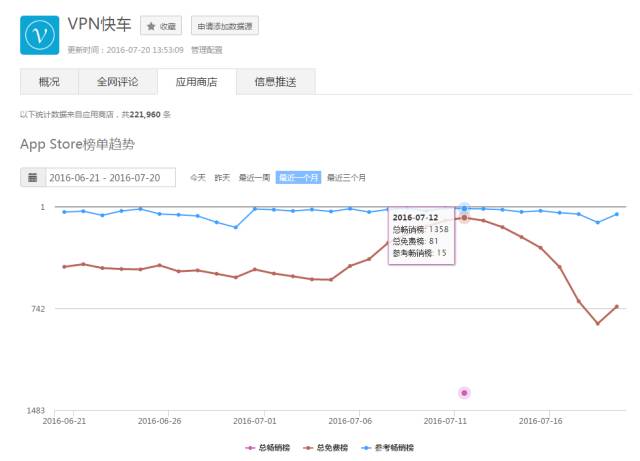Select the 最近一周 time filter

coord(254,178)
